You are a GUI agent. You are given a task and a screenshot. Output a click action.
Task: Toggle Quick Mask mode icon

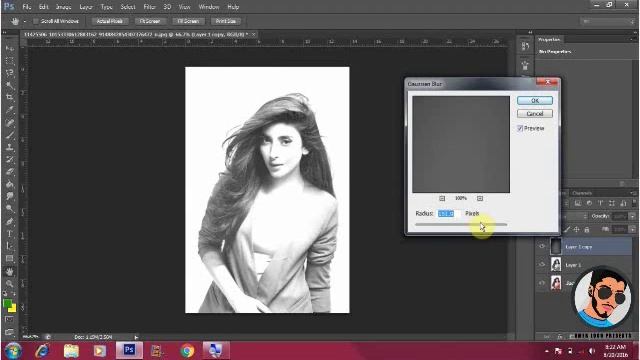coord(10,319)
